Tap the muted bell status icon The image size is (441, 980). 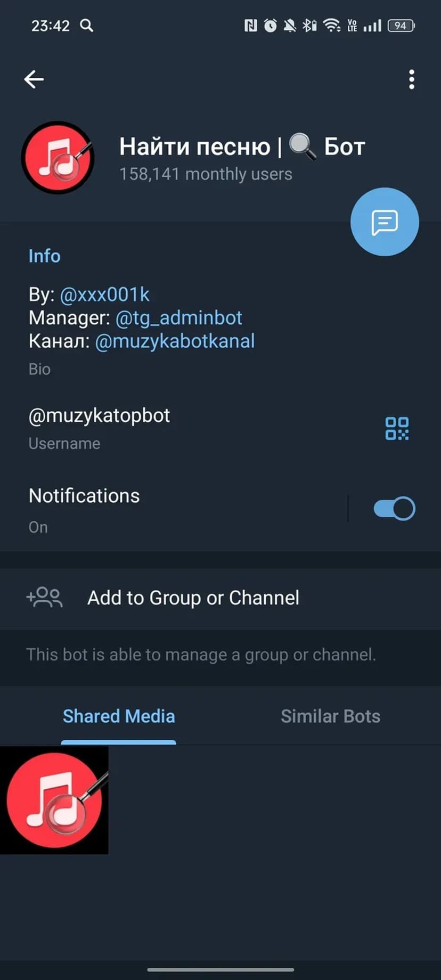pyautogui.click(x=290, y=25)
